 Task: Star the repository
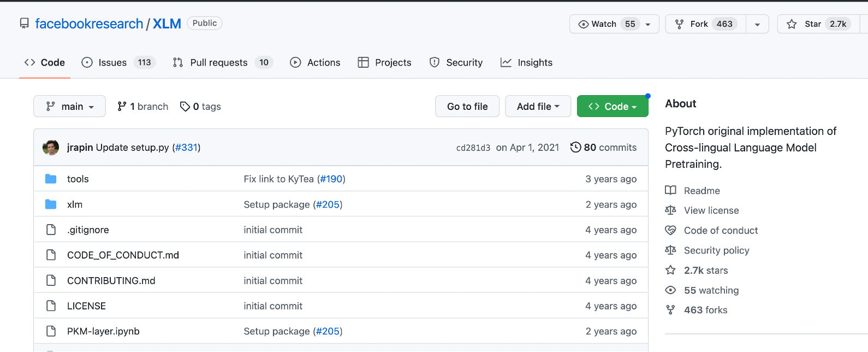point(818,24)
